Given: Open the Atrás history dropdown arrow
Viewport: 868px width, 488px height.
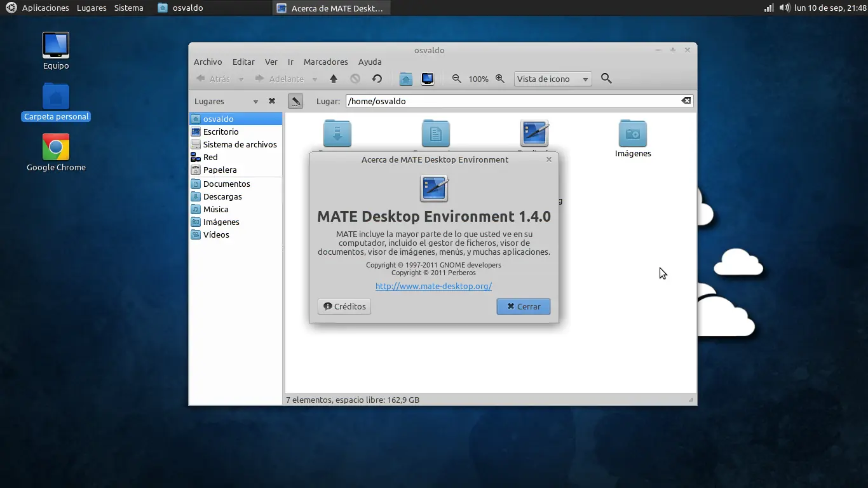Looking at the screenshot, I should 241,79.
